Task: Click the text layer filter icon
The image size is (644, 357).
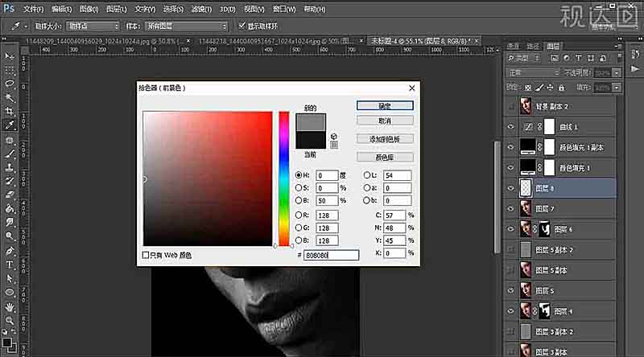Action: 578,58
